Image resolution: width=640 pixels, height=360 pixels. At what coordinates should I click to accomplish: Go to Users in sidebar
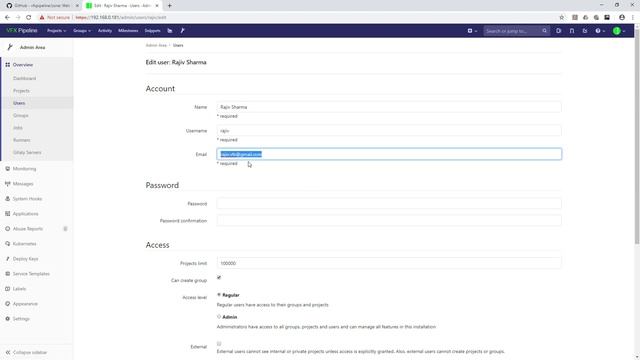click(19, 103)
